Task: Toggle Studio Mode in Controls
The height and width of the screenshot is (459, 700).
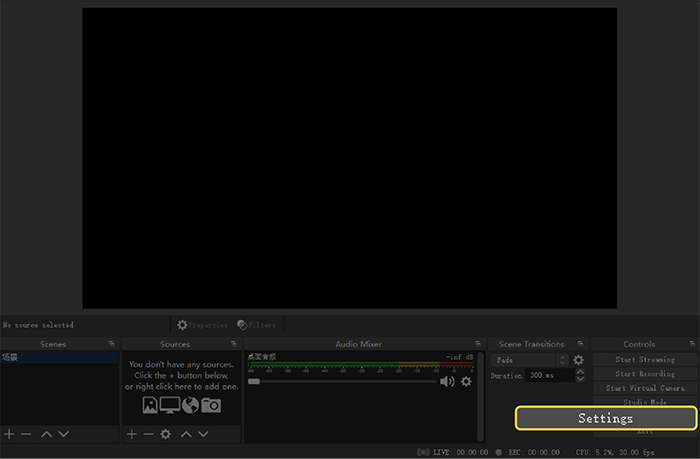Action: (x=645, y=402)
